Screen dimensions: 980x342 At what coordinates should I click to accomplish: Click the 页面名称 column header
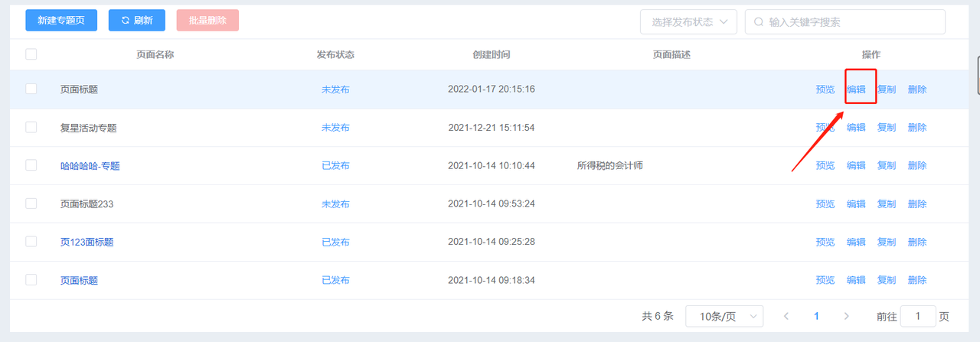(x=155, y=55)
